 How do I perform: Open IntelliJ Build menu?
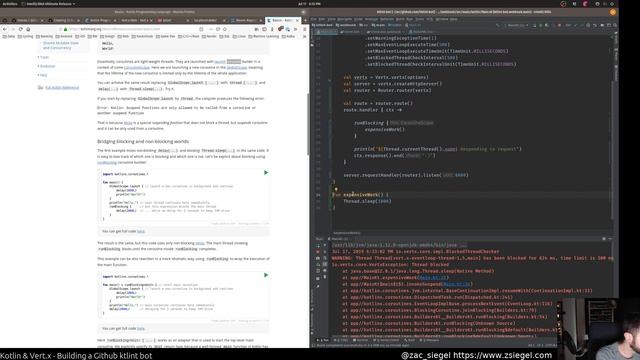400,19
